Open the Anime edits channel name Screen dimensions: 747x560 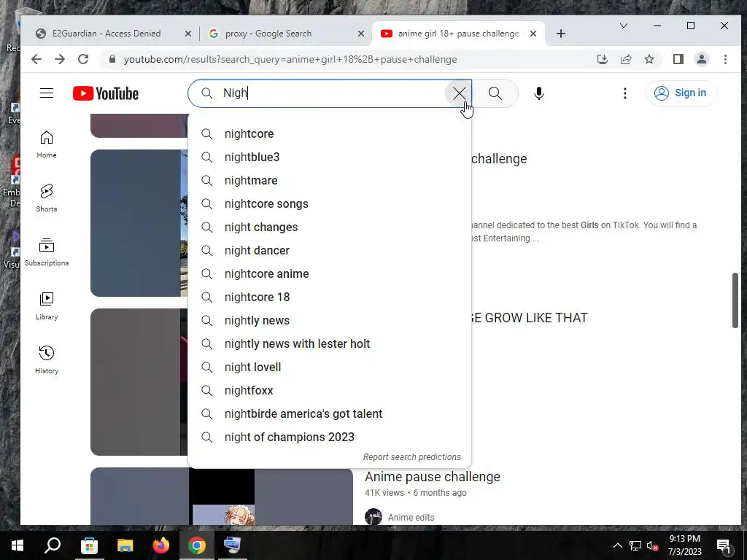[x=411, y=517]
